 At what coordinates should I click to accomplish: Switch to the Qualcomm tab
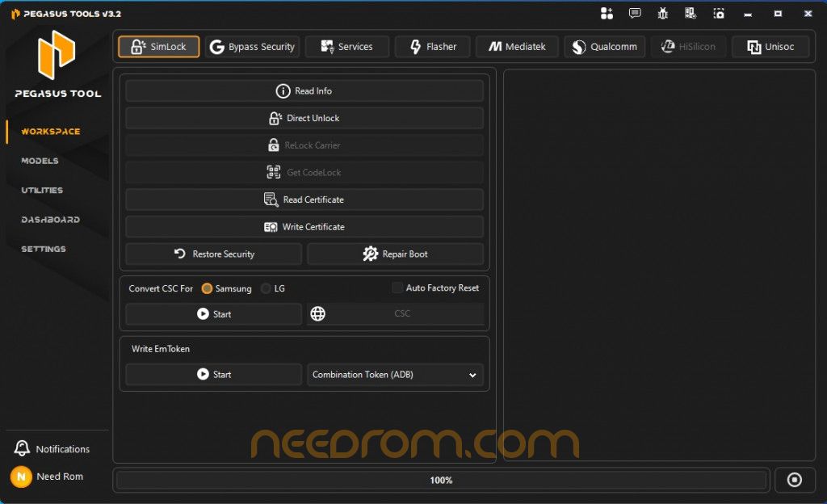click(604, 47)
